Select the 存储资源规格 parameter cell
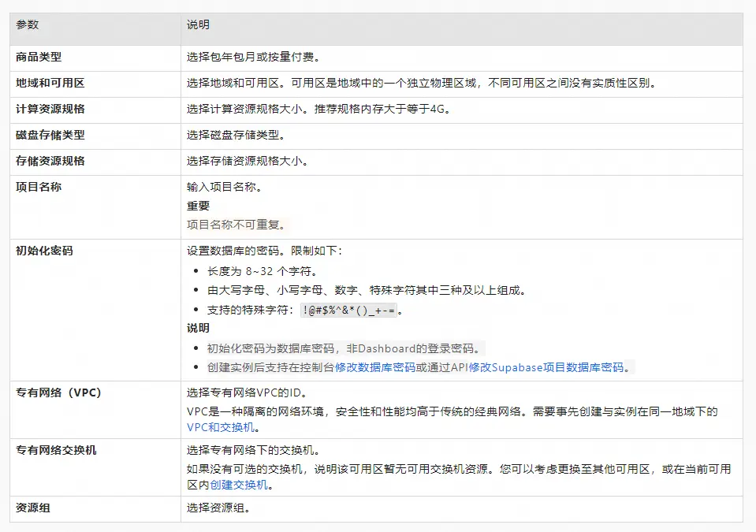Screen dimensions: 756x532 click(x=95, y=162)
